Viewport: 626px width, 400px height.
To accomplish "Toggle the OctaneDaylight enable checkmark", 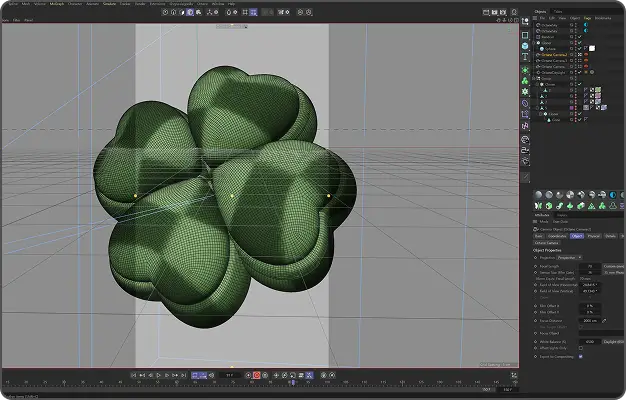I will pos(580,72).
